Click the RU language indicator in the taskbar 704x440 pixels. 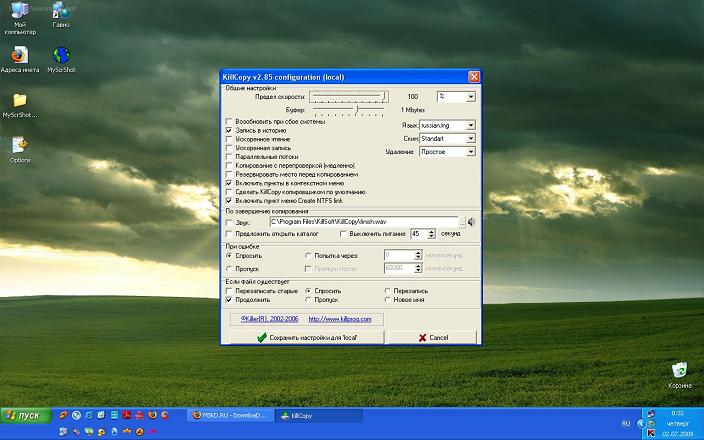click(626, 423)
